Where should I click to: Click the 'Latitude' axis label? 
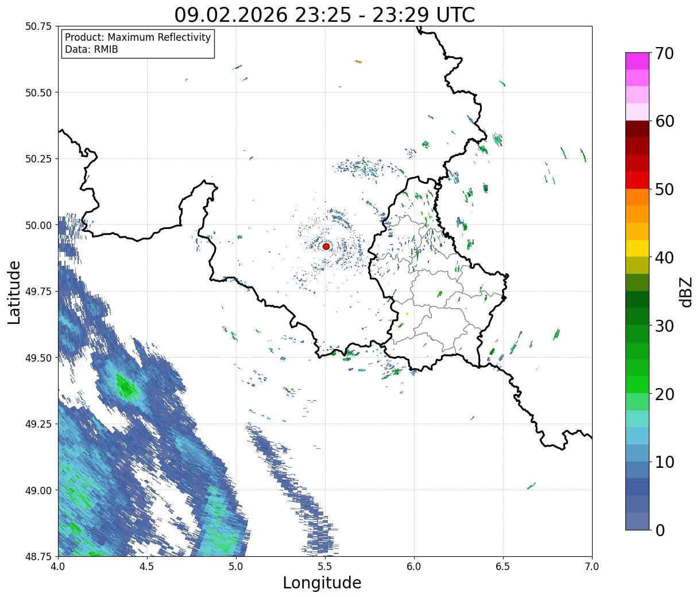tap(14, 292)
